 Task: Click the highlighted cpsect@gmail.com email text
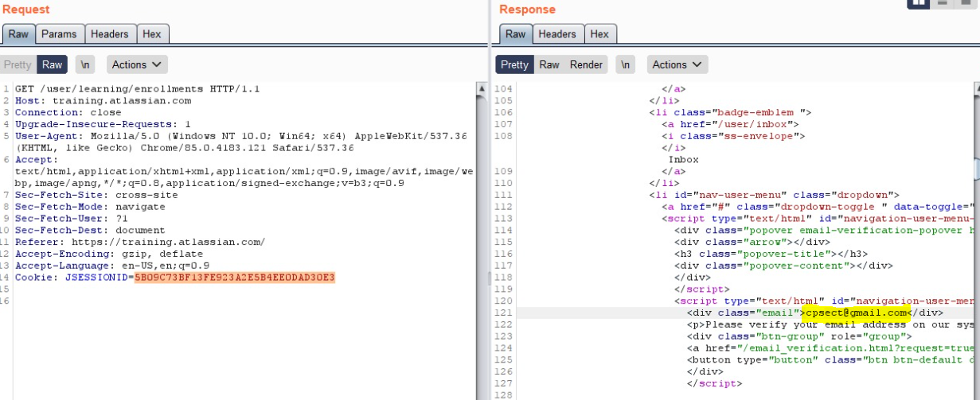855,313
